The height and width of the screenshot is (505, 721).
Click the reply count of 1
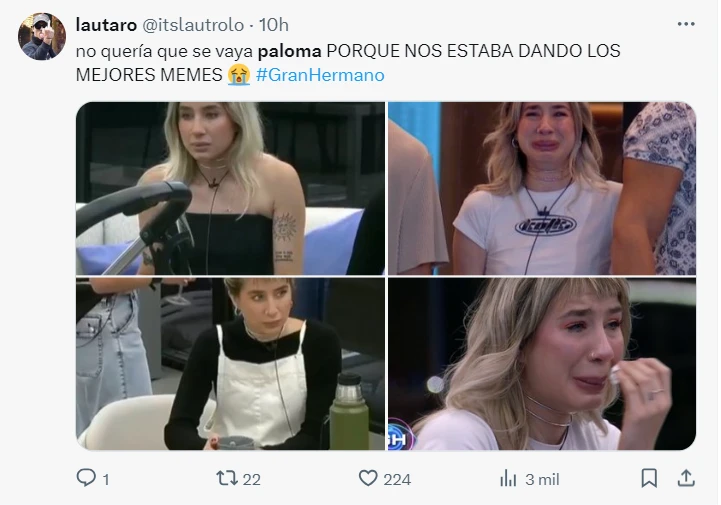point(106,480)
